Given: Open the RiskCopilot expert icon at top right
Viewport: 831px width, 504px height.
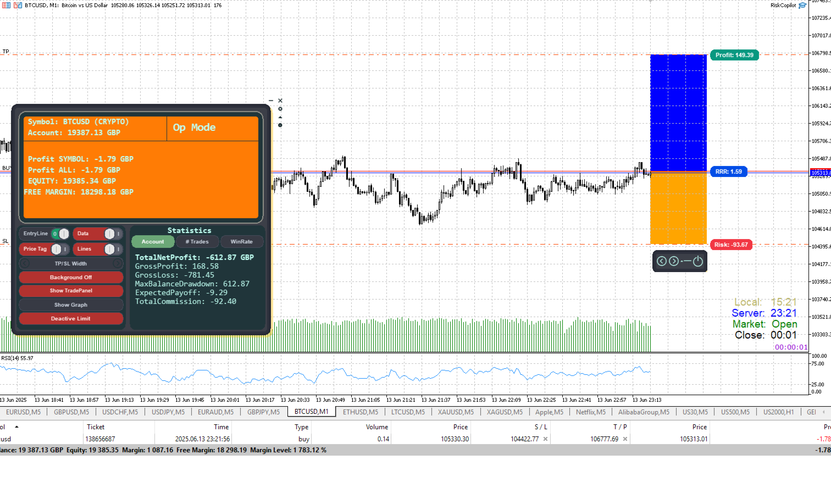Looking at the screenshot, I should point(802,5).
